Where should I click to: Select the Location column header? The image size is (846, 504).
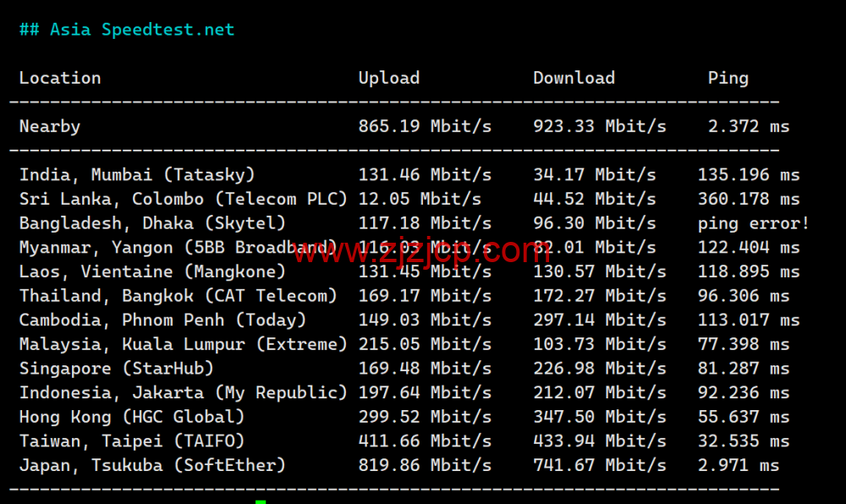(59, 77)
